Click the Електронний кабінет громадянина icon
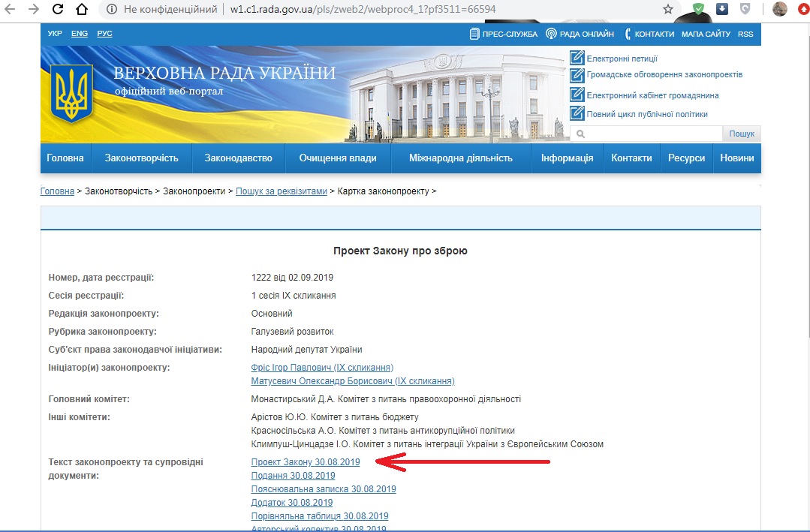The height and width of the screenshot is (532, 810). pos(577,95)
